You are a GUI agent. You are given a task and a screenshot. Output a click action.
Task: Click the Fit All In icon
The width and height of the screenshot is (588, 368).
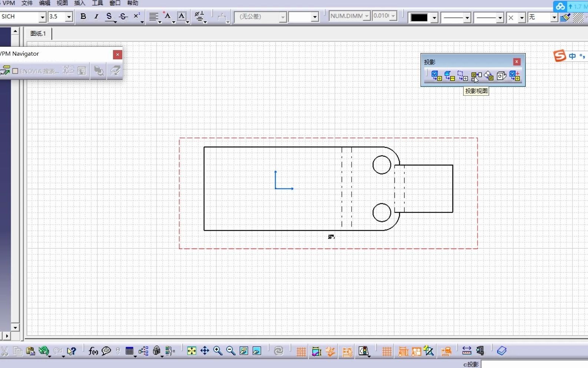pos(192,351)
